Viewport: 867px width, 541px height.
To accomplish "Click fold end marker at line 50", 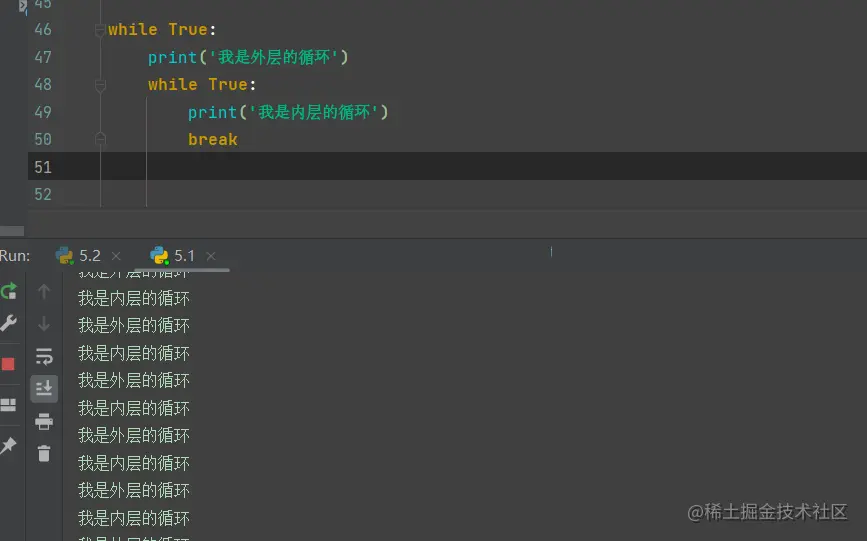I will click(x=100, y=139).
